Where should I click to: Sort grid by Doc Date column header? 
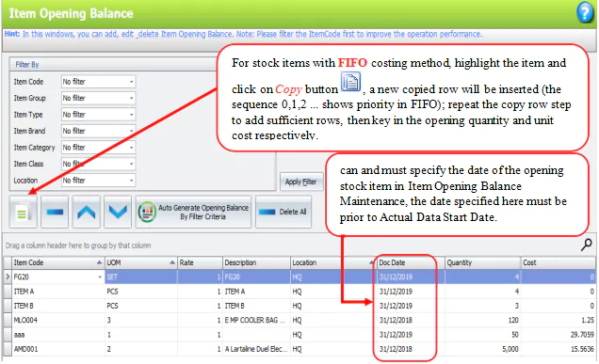coord(411,262)
